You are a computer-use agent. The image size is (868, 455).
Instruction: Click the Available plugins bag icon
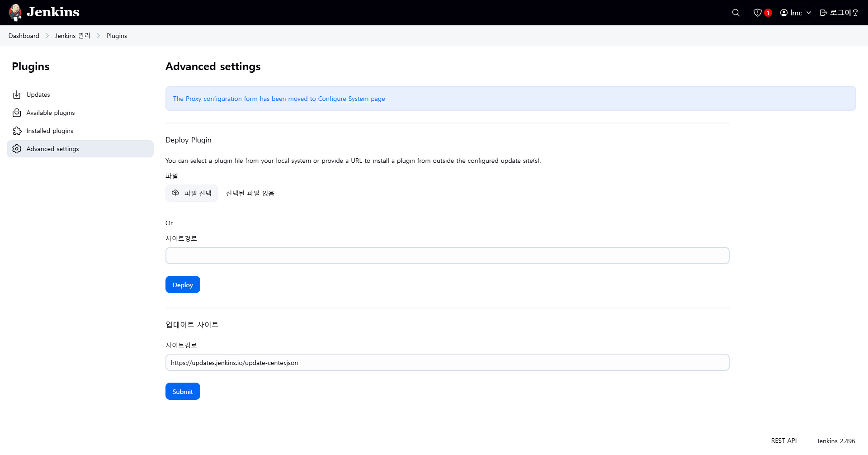click(17, 113)
